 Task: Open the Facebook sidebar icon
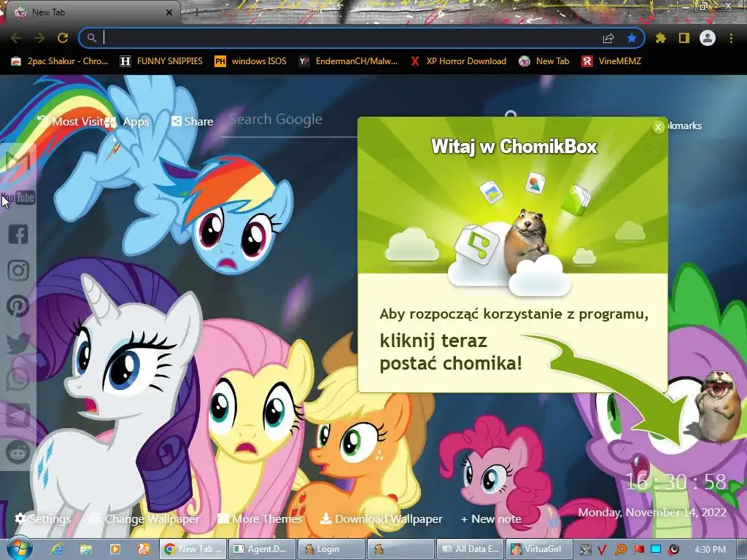click(18, 234)
